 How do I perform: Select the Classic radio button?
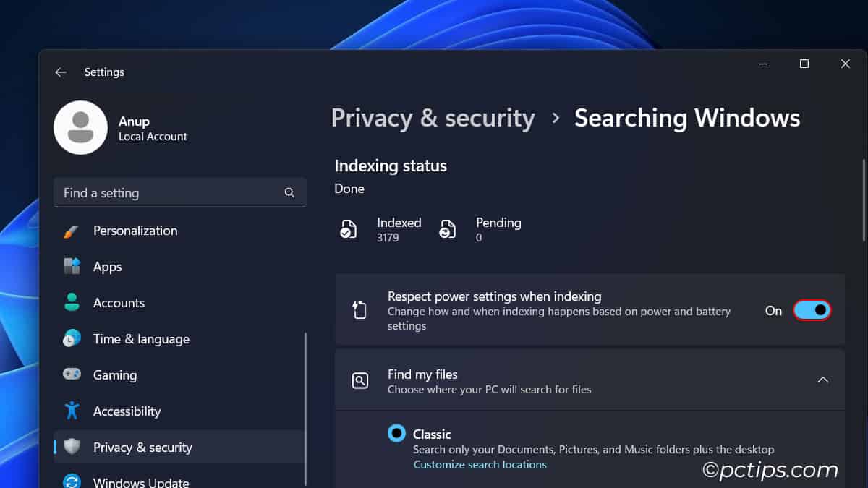396,434
